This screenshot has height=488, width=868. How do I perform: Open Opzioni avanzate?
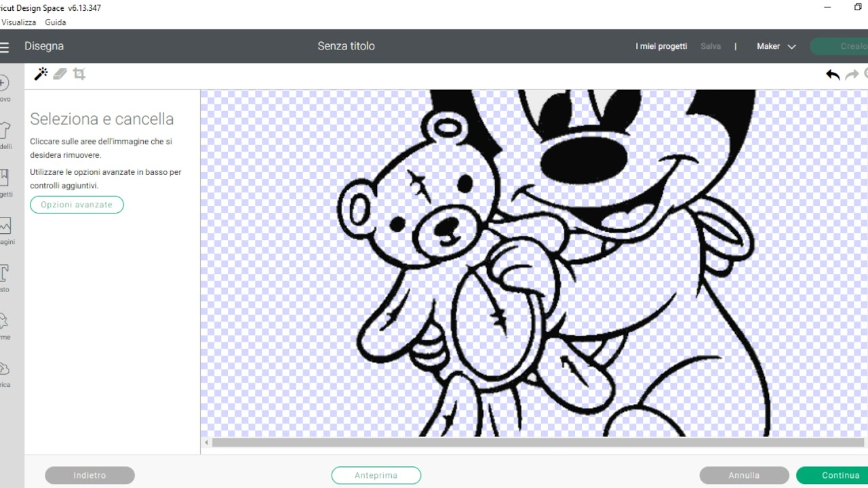click(x=77, y=205)
